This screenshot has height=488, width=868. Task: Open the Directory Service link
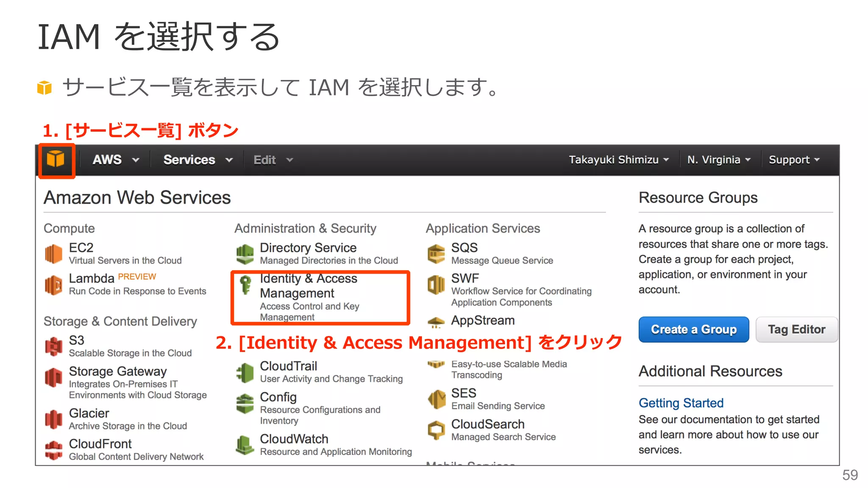[x=308, y=247]
